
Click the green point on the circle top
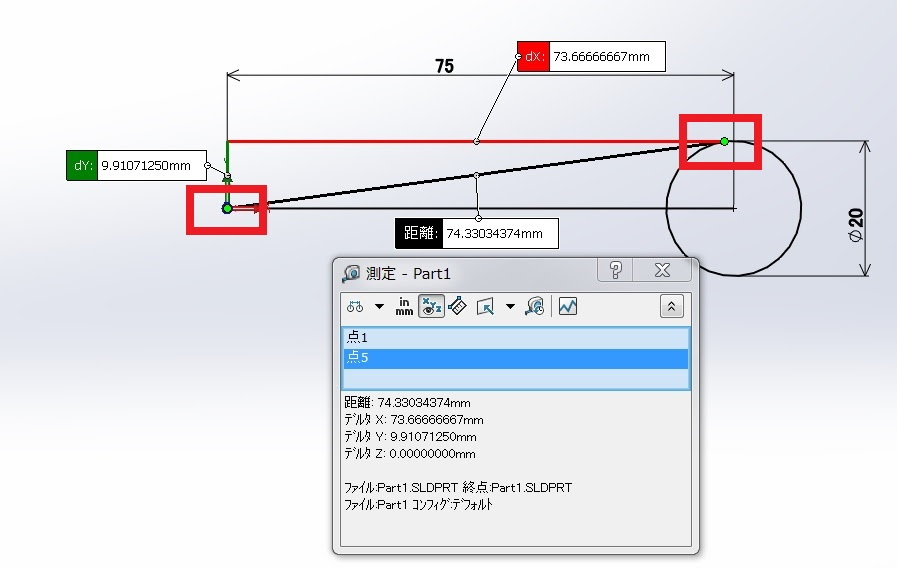tap(724, 141)
